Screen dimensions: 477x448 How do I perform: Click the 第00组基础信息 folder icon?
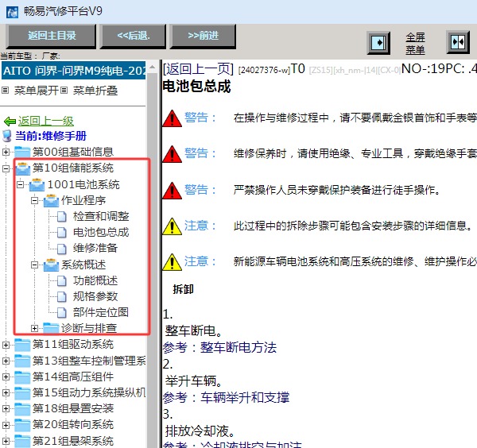pos(22,152)
